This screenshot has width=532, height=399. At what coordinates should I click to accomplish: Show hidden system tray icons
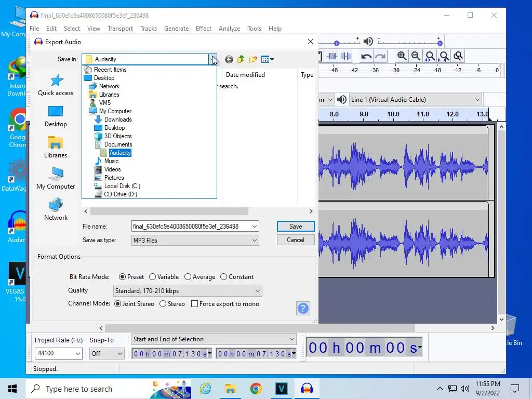(440, 389)
